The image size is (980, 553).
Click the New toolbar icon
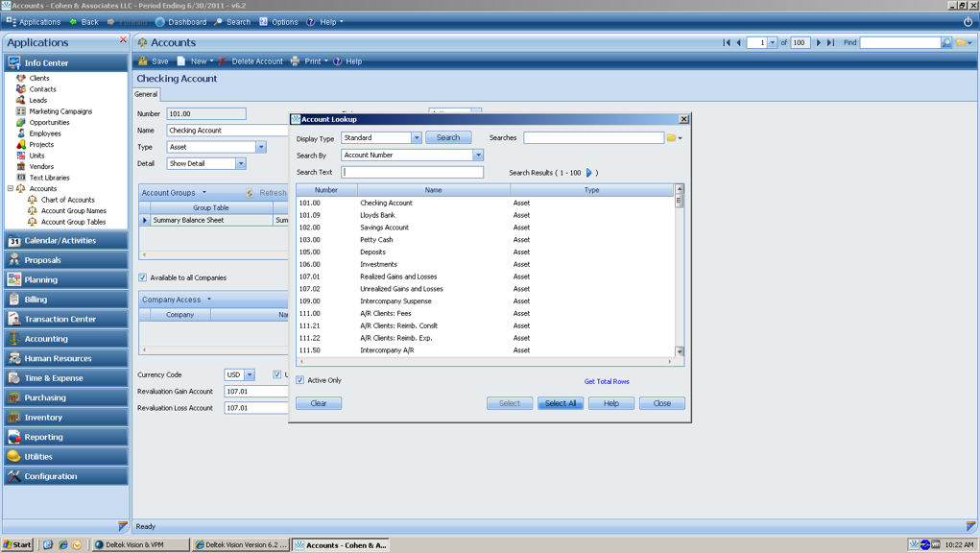click(195, 60)
